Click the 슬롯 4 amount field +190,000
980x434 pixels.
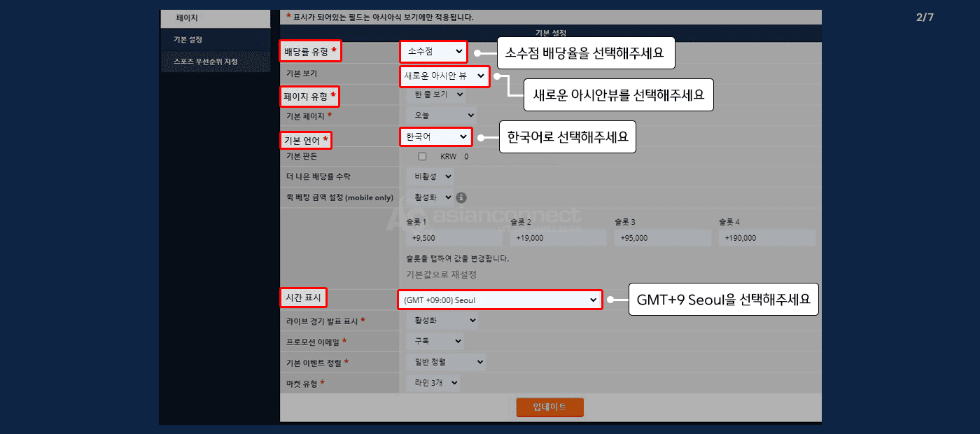pyautogui.click(x=766, y=238)
